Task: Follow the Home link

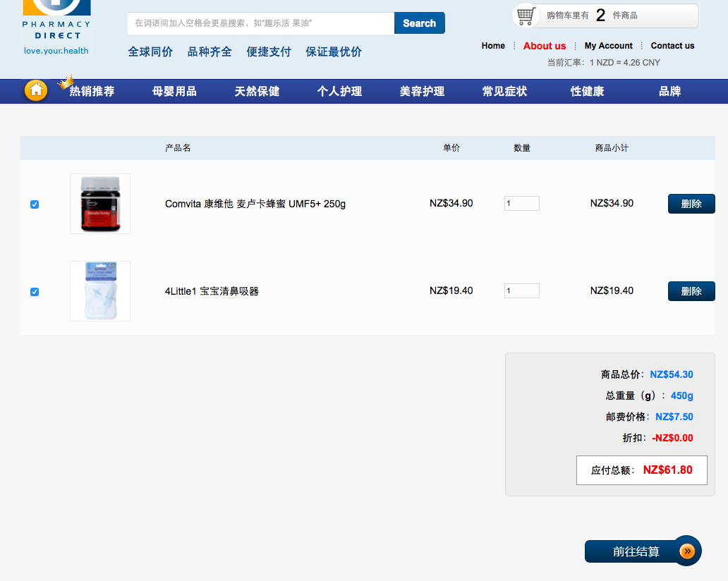Action: coord(493,45)
